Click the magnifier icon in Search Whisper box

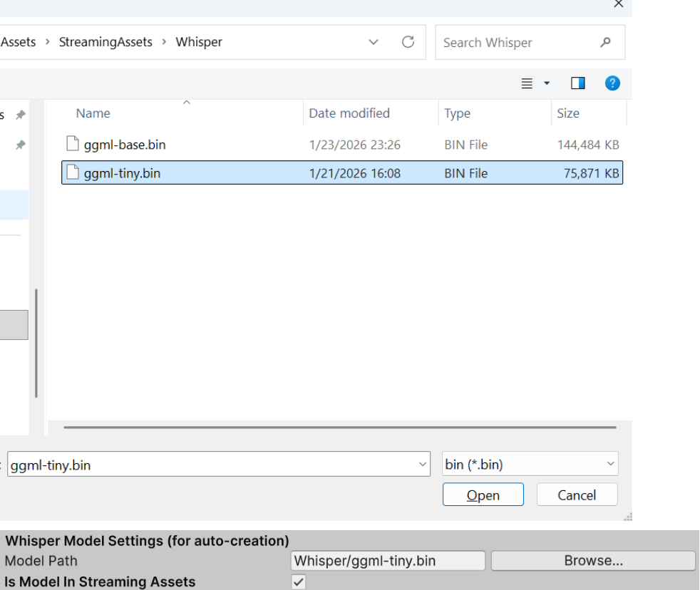pyautogui.click(x=605, y=42)
